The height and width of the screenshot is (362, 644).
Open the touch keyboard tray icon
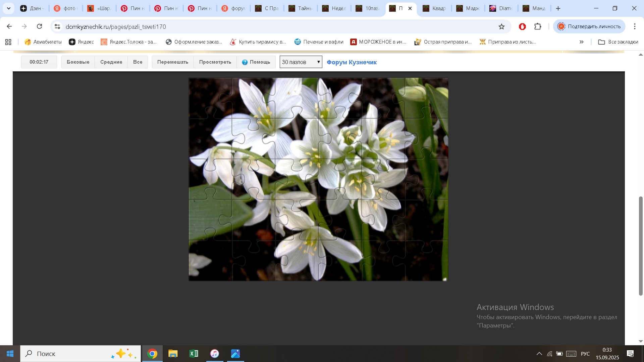coord(571,354)
